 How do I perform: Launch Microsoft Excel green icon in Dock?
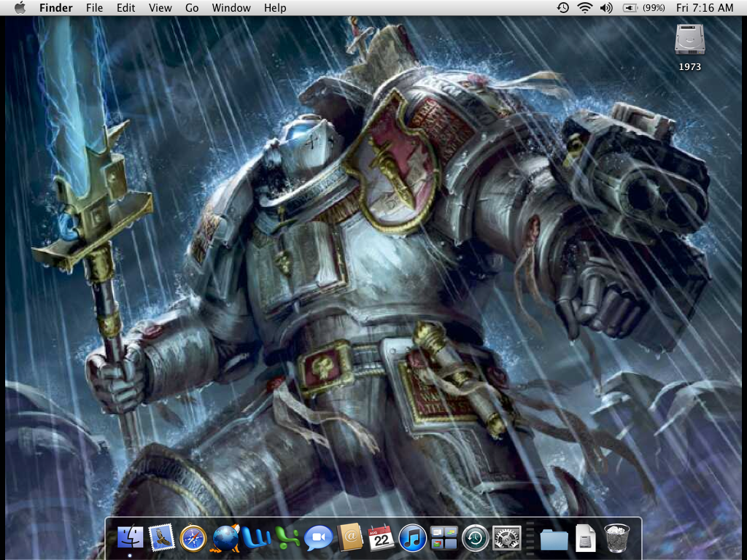[287, 539]
